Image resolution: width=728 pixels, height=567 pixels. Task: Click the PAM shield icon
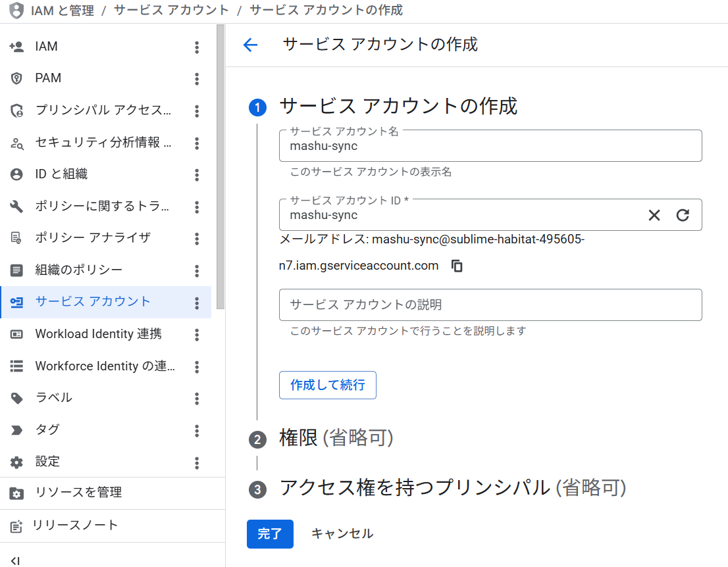pyautogui.click(x=16, y=78)
